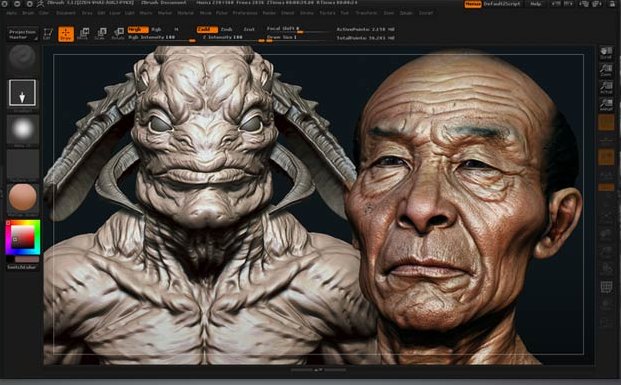This screenshot has width=621, height=385.
Task: Open the Preferences menu
Action: [x=245, y=13]
